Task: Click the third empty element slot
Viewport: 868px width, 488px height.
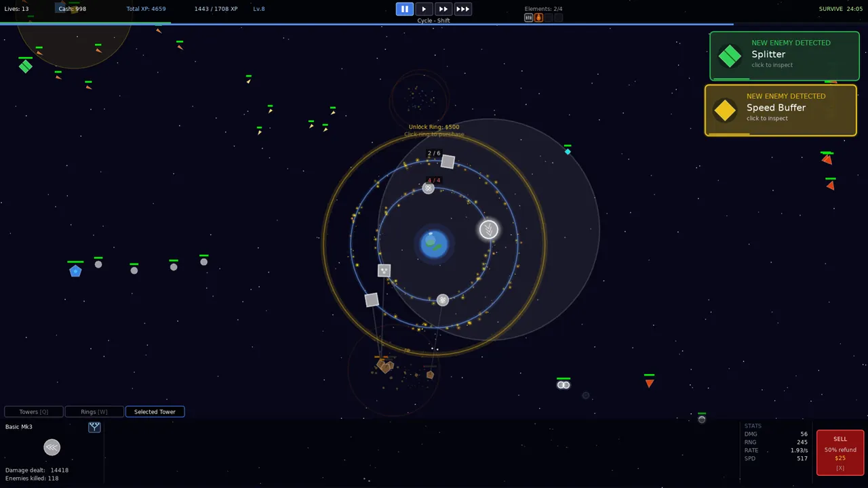Action: pos(549,18)
